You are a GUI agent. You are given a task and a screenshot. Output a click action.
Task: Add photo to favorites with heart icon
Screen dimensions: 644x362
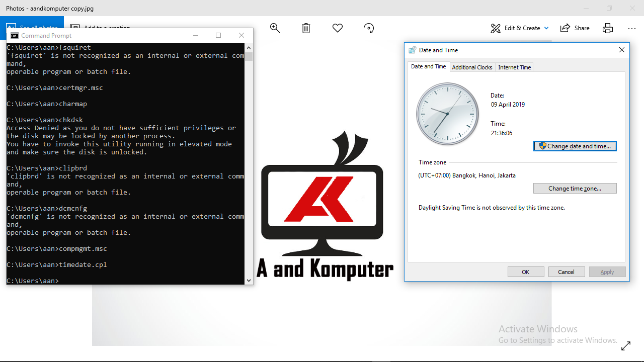(x=338, y=28)
